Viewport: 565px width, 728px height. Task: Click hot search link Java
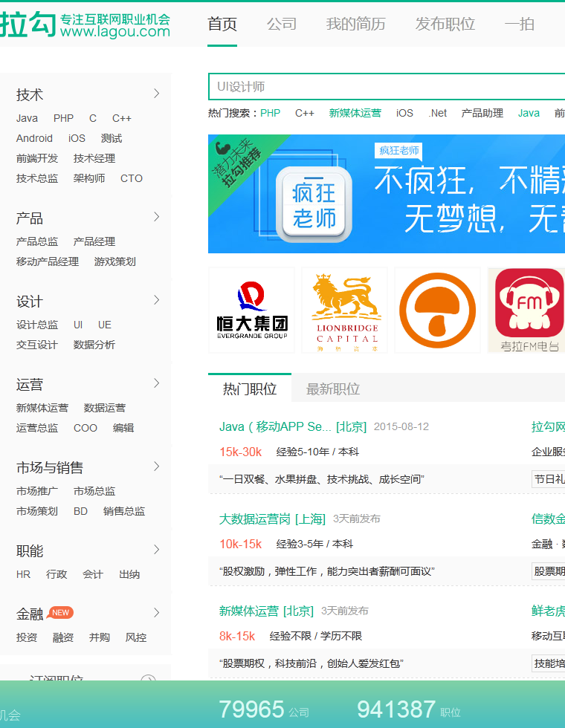[x=529, y=113]
